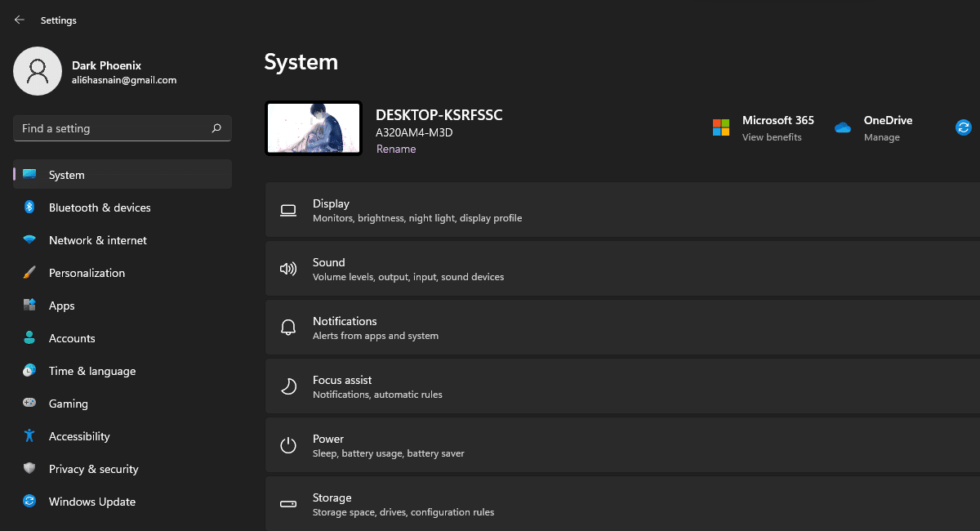This screenshot has height=531, width=980.
Task: Open the Display settings row
Action: 621,210
